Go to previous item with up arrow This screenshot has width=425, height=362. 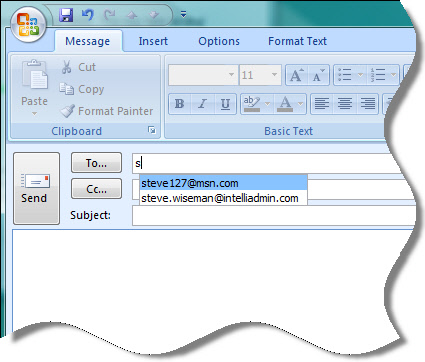coord(132,15)
